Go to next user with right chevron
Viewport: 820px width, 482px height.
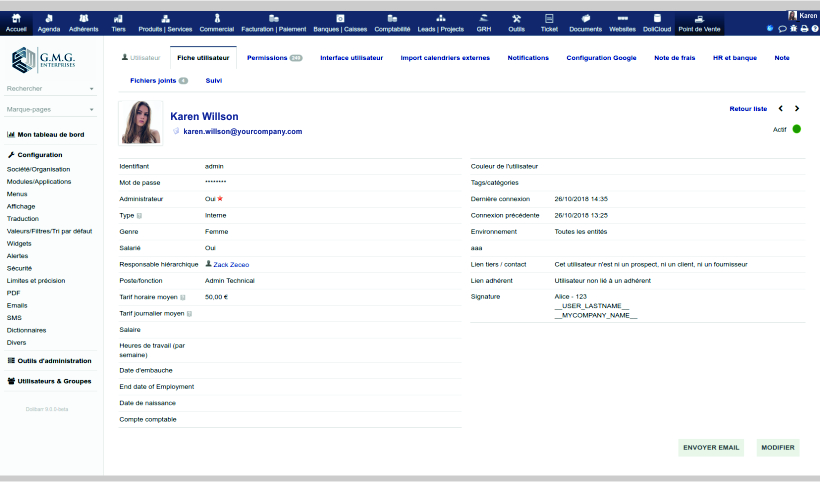(797, 108)
